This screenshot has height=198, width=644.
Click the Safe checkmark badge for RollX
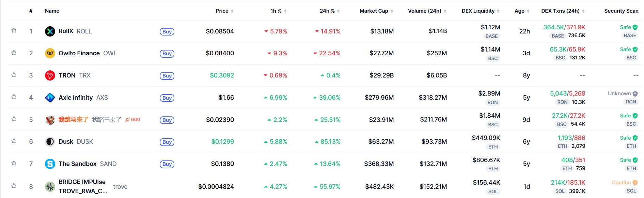pyautogui.click(x=635, y=27)
